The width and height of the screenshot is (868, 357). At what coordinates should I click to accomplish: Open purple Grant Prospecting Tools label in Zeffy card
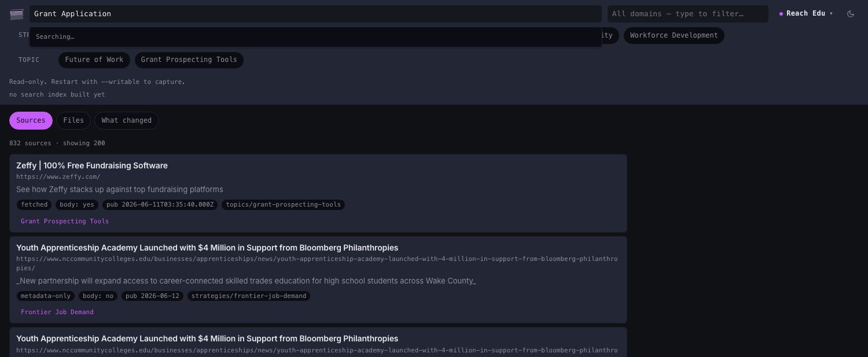pos(65,221)
